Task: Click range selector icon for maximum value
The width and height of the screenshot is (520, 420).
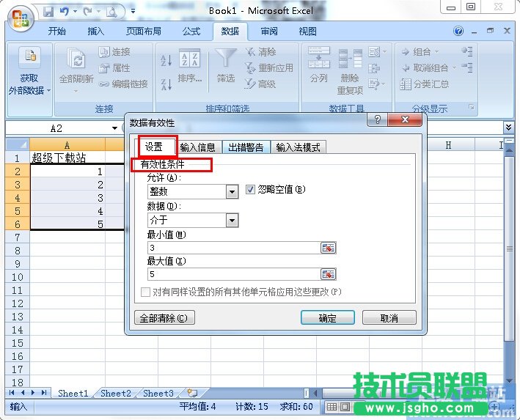Action: click(329, 274)
